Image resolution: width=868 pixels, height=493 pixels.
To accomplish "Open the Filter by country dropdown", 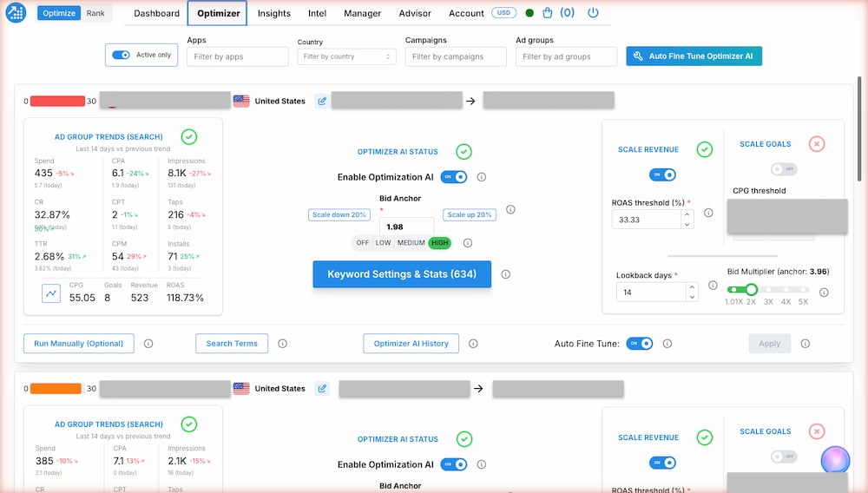I will (x=346, y=56).
